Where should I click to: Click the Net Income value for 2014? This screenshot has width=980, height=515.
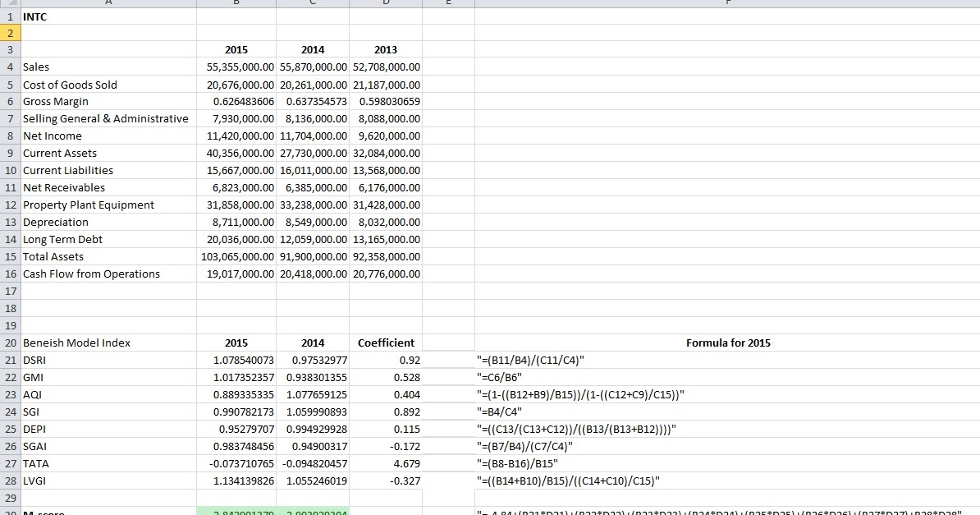coord(313,136)
